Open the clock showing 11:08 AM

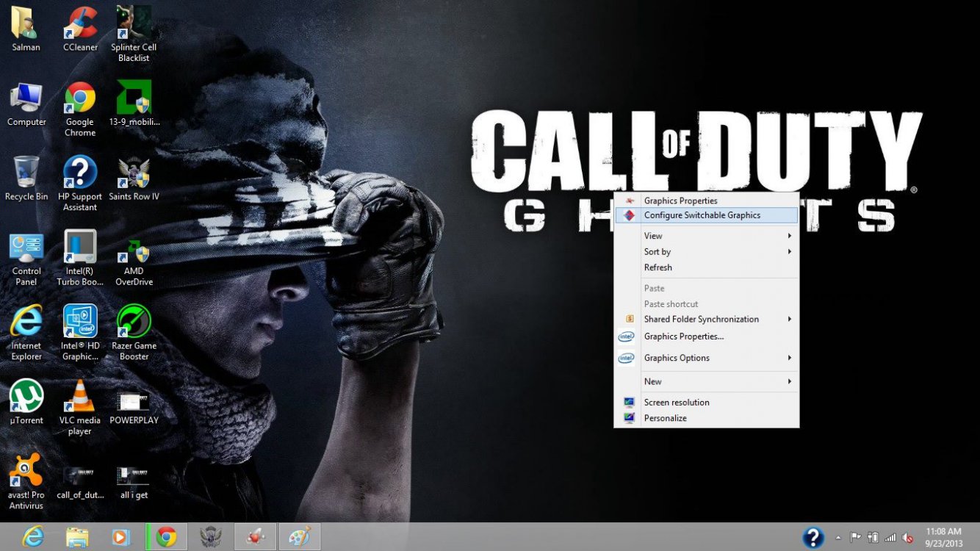point(943,537)
